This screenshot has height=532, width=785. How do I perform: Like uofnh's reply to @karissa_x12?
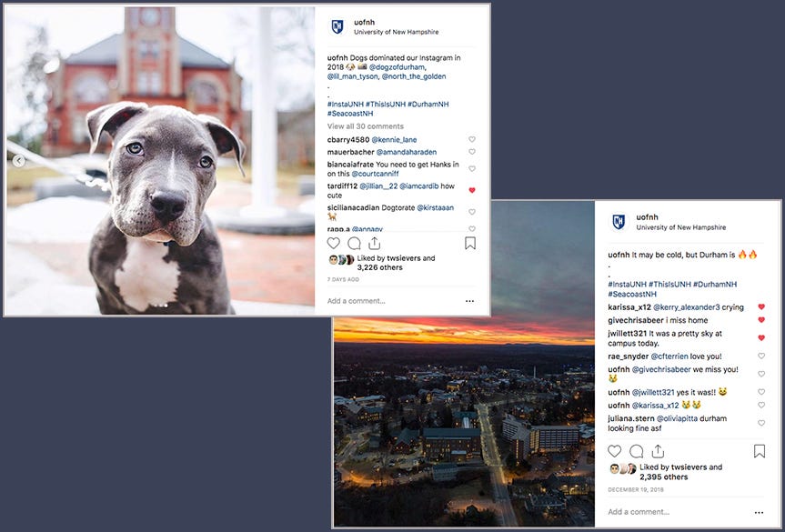point(761,406)
